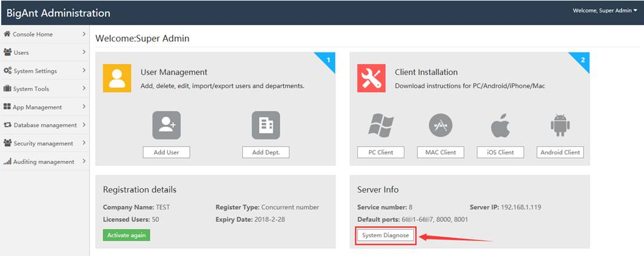Viewport: 644px width, 256px height.
Task: Click the App Management grid icon
Action: 7,107
